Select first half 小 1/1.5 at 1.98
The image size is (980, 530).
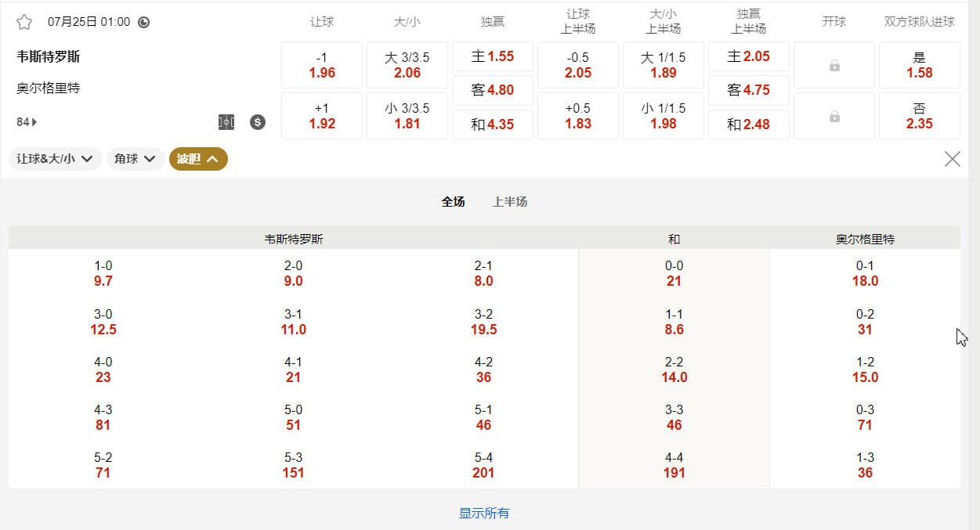click(664, 116)
